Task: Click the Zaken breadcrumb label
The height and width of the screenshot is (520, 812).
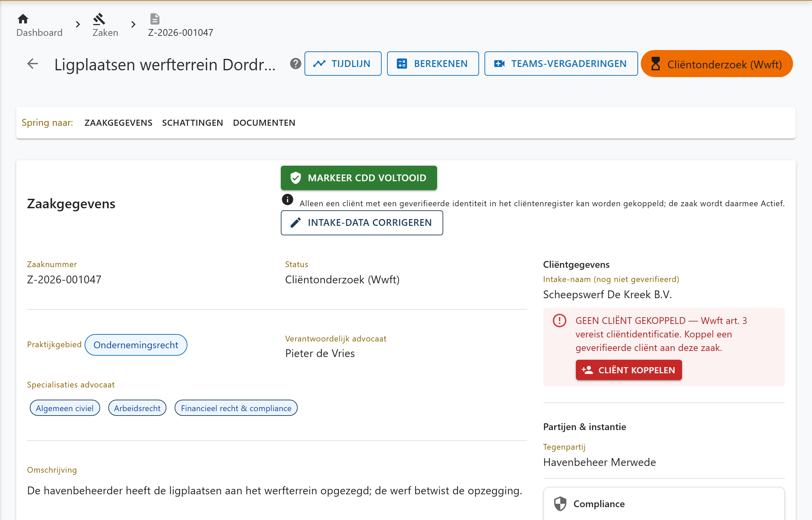Action: coord(105,32)
